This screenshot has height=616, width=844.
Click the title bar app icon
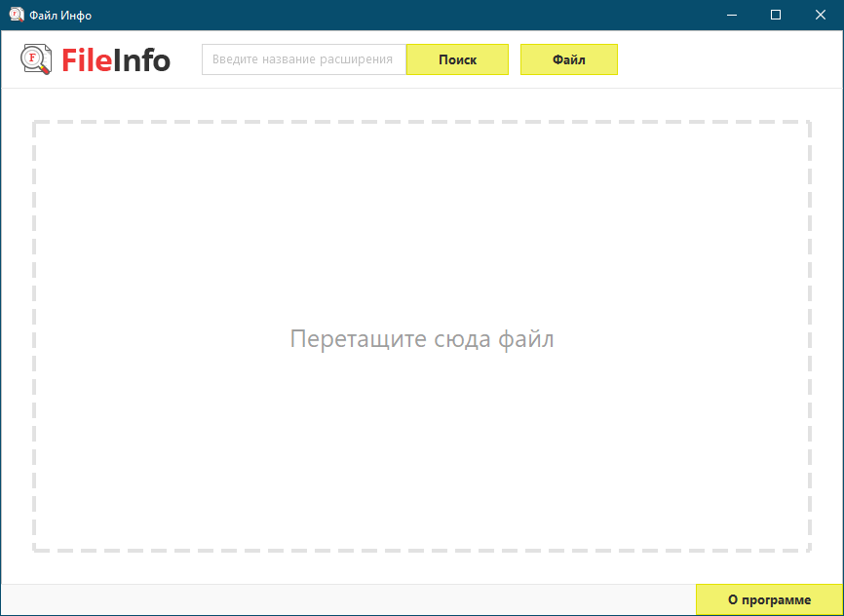(x=17, y=15)
